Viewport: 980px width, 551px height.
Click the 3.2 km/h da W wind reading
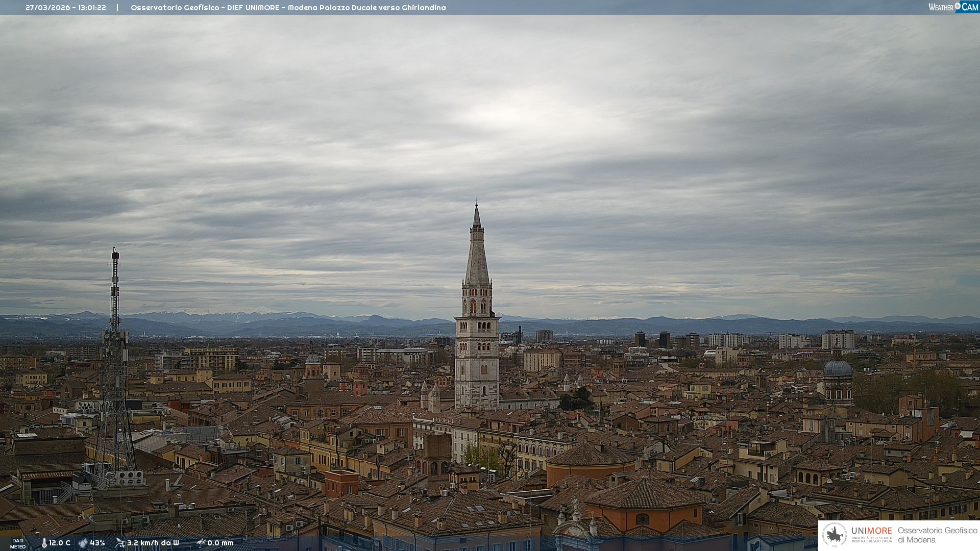click(x=153, y=543)
